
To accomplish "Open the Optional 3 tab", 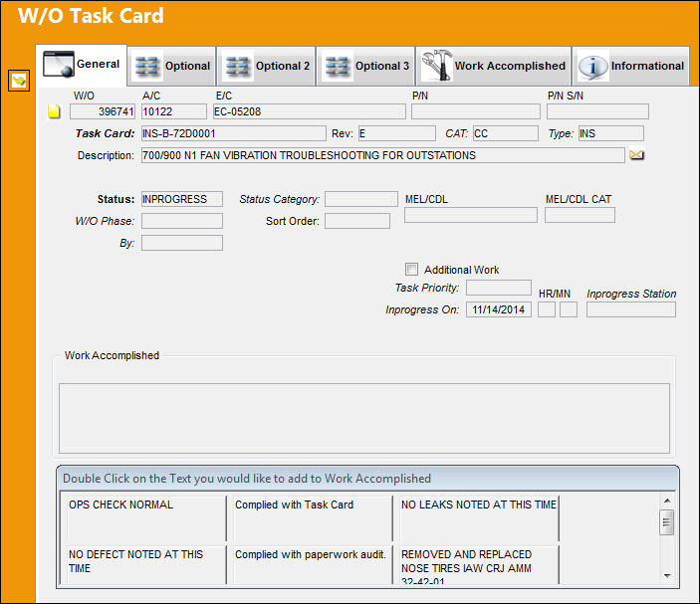I will 365,66.
